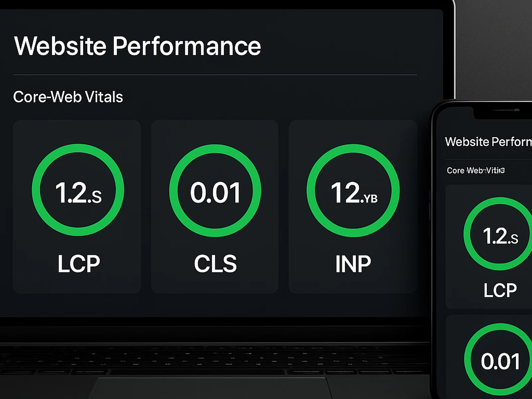The height and width of the screenshot is (399, 532).
Task: Click the Website Performance heading on laptop
Action: pyautogui.click(x=137, y=46)
